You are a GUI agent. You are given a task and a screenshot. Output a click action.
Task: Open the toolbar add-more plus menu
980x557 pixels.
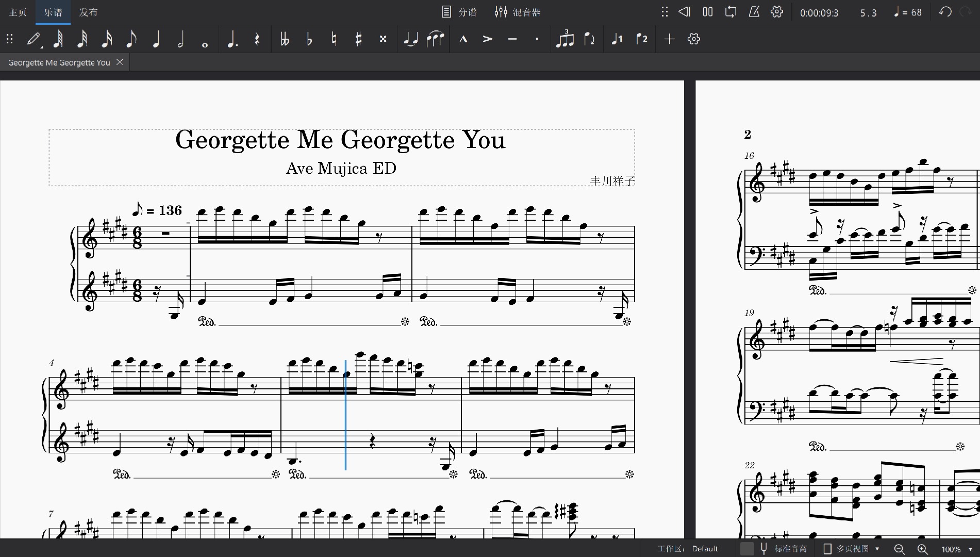(x=669, y=39)
